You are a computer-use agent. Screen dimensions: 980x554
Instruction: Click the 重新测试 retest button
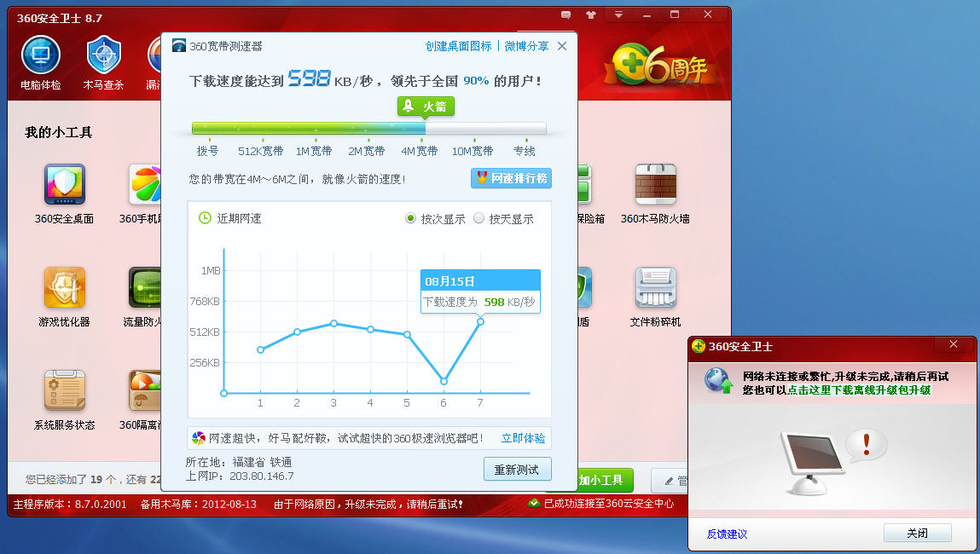tap(517, 469)
